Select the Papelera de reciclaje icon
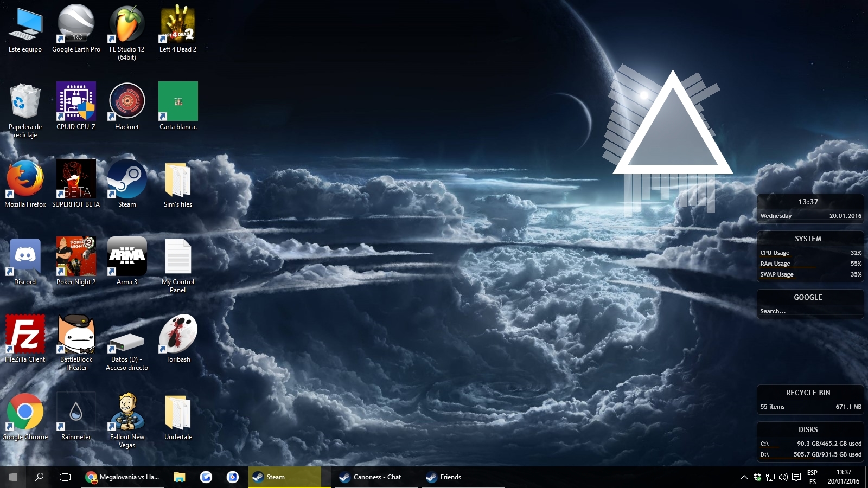This screenshot has height=488, width=868. pos(25,111)
